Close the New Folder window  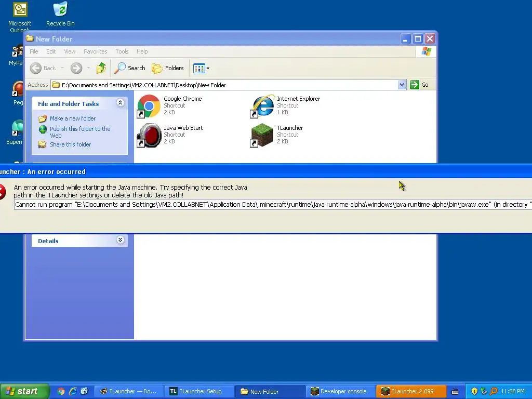click(430, 39)
